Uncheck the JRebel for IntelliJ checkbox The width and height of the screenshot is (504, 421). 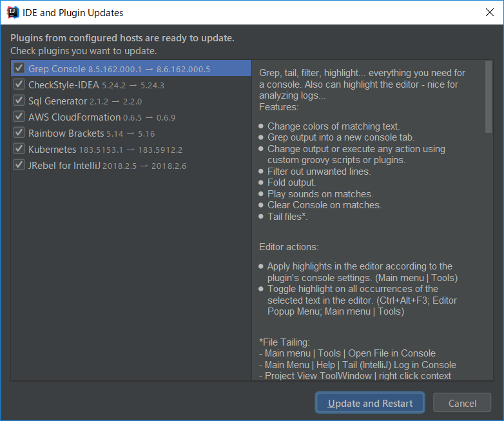coord(19,165)
